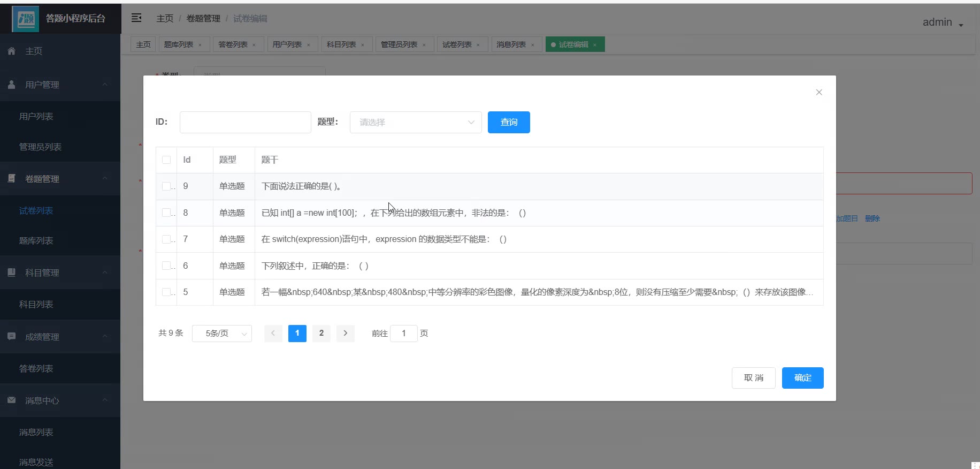Open 管理员列表 in the sidebar
The width and height of the screenshot is (980, 469).
click(x=60, y=147)
